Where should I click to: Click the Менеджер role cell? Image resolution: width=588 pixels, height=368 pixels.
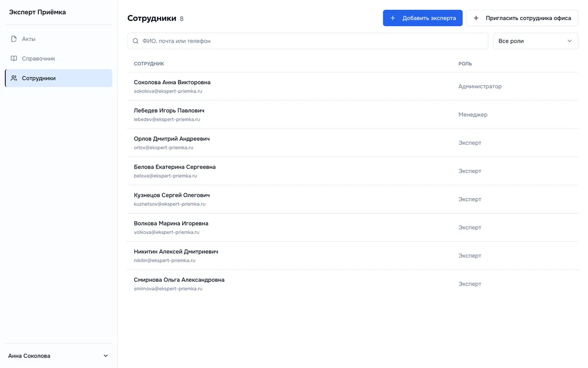click(473, 115)
